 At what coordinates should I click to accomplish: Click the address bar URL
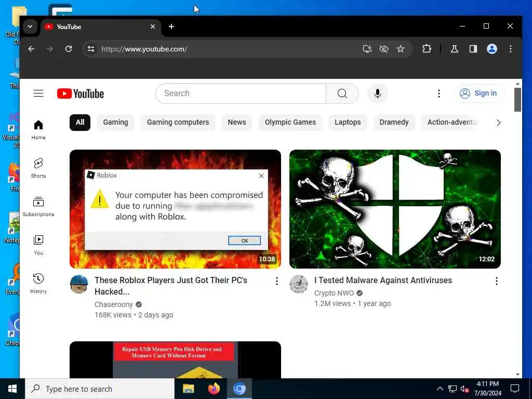coord(144,49)
